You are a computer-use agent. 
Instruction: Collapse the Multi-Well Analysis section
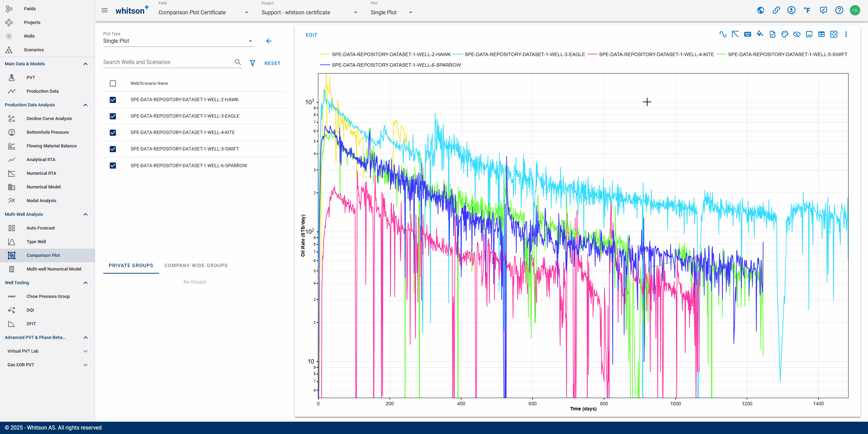pyautogui.click(x=85, y=214)
